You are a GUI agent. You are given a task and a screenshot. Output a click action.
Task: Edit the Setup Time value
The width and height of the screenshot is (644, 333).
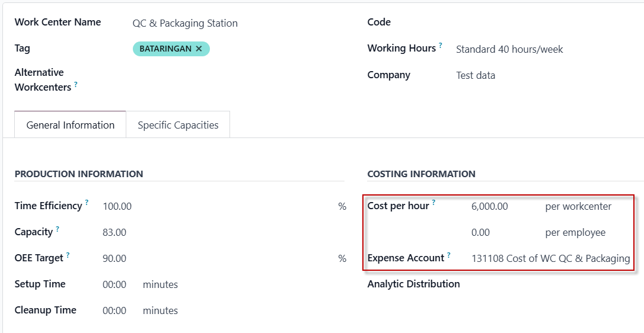[114, 284]
